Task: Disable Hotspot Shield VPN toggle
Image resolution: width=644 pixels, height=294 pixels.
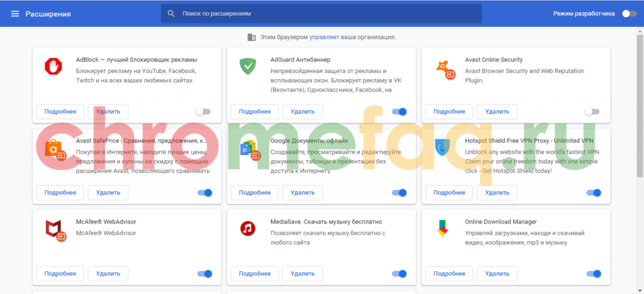Action: coord(594,193)
